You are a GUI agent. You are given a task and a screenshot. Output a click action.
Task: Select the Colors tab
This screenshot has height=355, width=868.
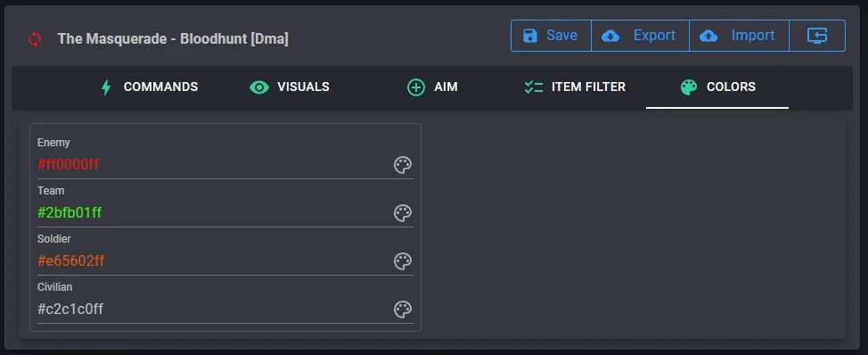click(x=717, y=87)
